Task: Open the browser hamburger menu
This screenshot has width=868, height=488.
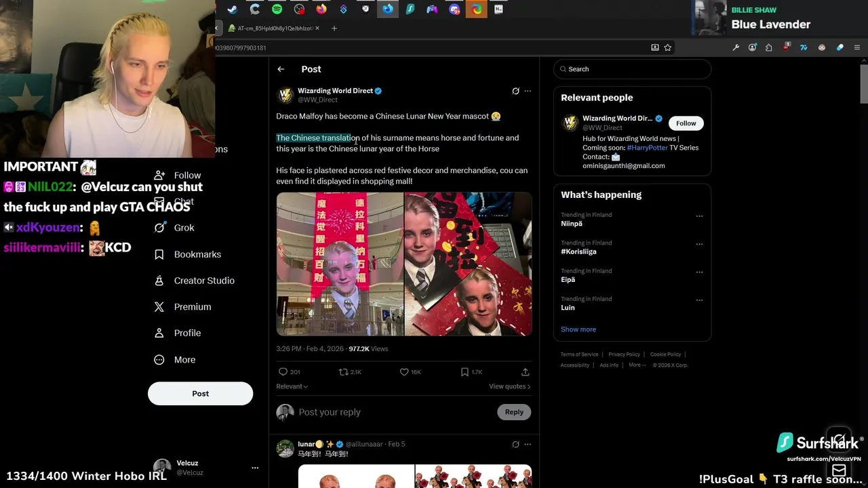Action: point(857,47)
